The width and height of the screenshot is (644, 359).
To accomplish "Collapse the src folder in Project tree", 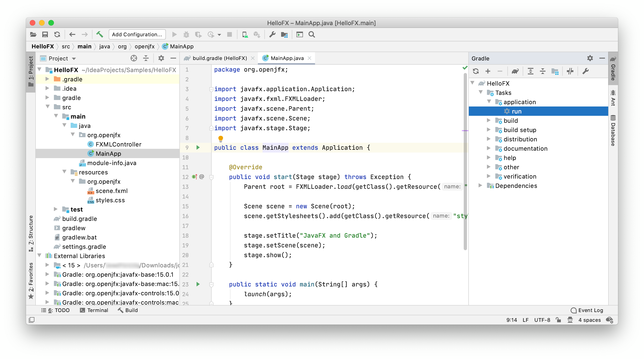I will pyautogui.click(x=47, y=107).
